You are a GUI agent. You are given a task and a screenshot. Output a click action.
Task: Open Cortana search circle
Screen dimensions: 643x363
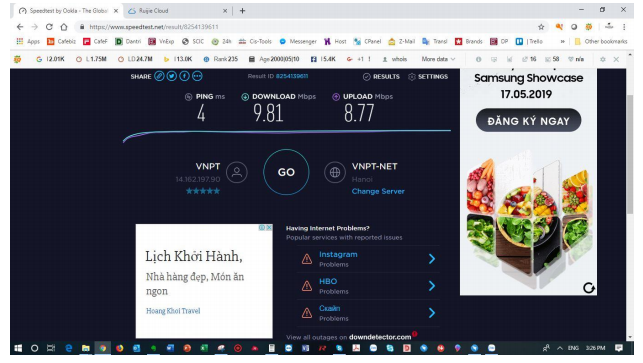34,348
